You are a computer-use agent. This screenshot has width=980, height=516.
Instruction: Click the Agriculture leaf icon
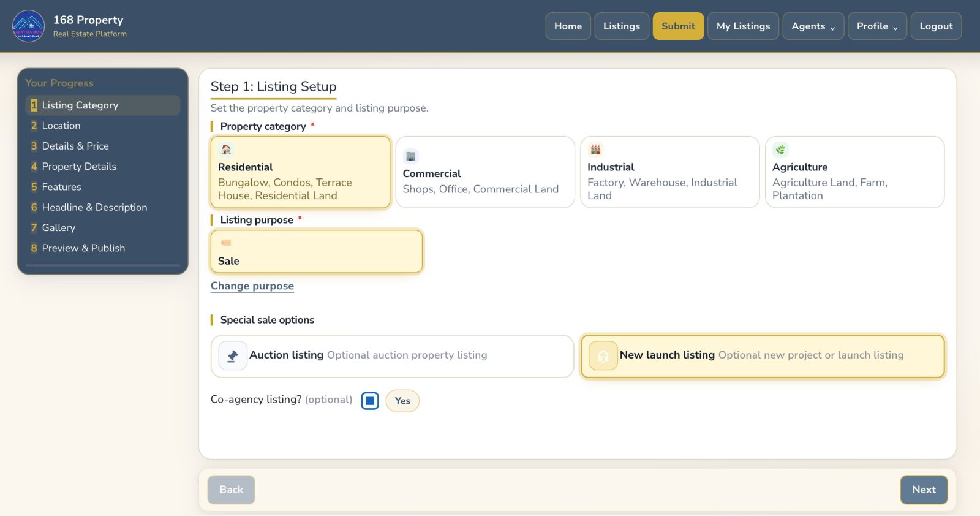click(780, 150)
